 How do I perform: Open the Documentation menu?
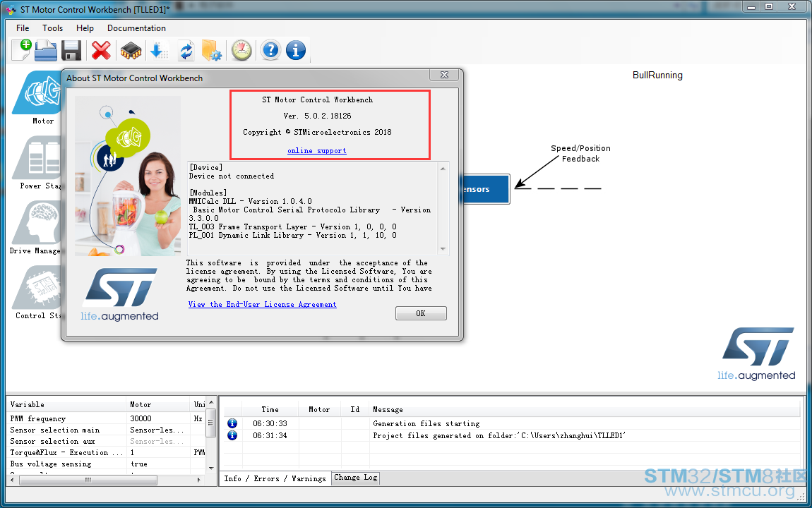click(137, 28)
